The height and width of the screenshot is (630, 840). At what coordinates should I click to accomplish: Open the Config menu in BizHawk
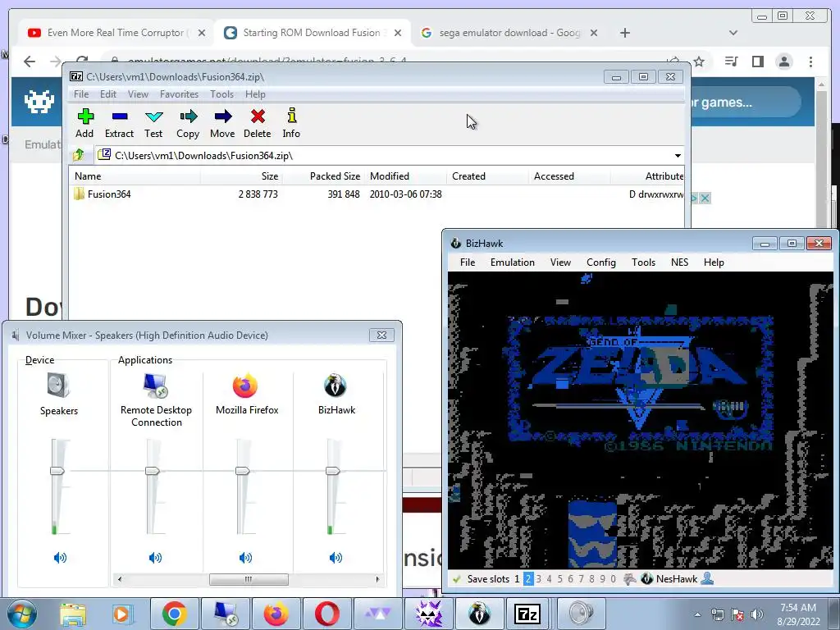click(x=601, y=262)
